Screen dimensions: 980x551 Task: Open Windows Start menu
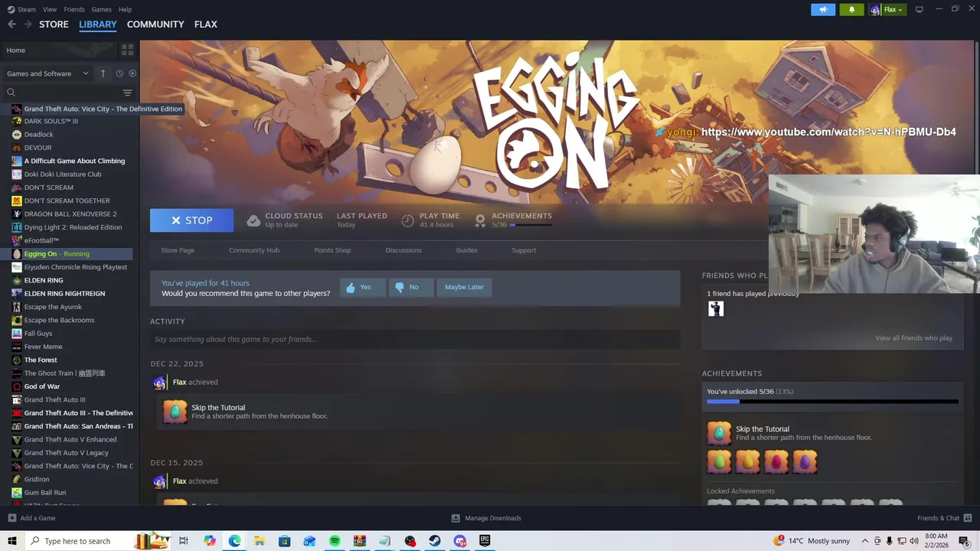point(11,541)
